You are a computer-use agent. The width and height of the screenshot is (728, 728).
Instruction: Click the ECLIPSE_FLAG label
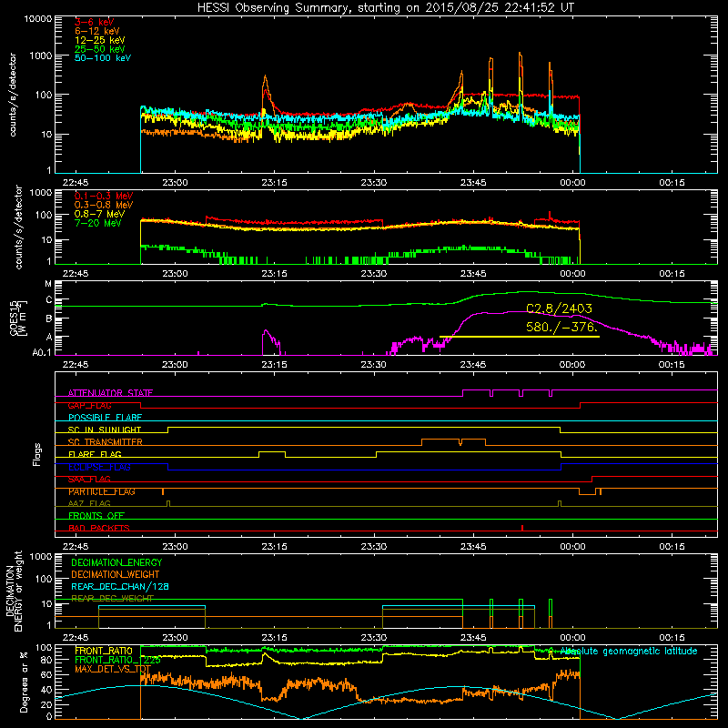pyautogui.click(x=99, y=467)
